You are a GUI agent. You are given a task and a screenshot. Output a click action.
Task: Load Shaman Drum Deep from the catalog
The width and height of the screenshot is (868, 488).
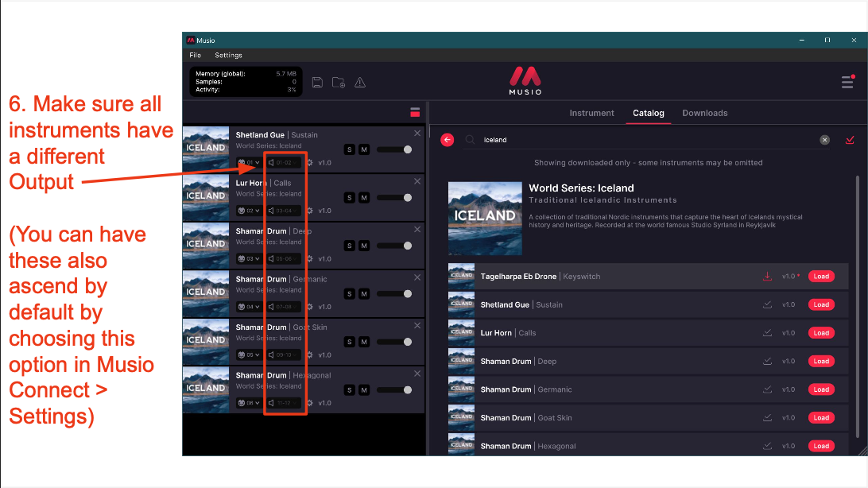[x=821, y=362]
